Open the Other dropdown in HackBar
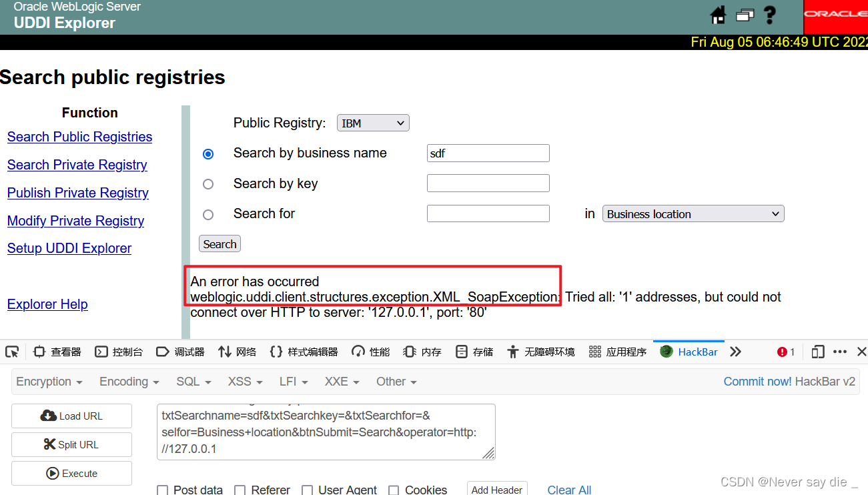 [396, 382]
